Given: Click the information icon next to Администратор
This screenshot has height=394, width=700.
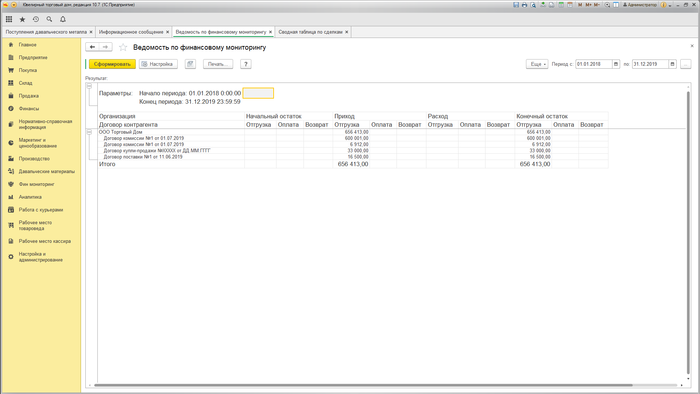Looking at the screenshot, I should click(x=663, y=5).
